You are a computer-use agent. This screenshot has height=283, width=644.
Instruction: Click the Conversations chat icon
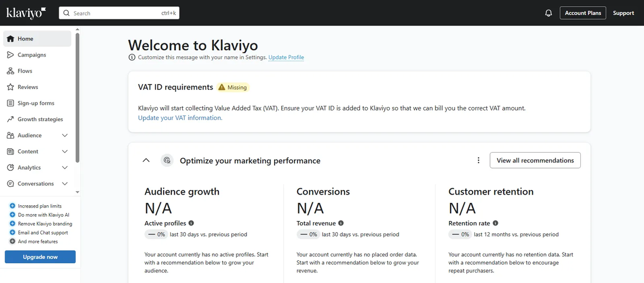coord(11,184)
